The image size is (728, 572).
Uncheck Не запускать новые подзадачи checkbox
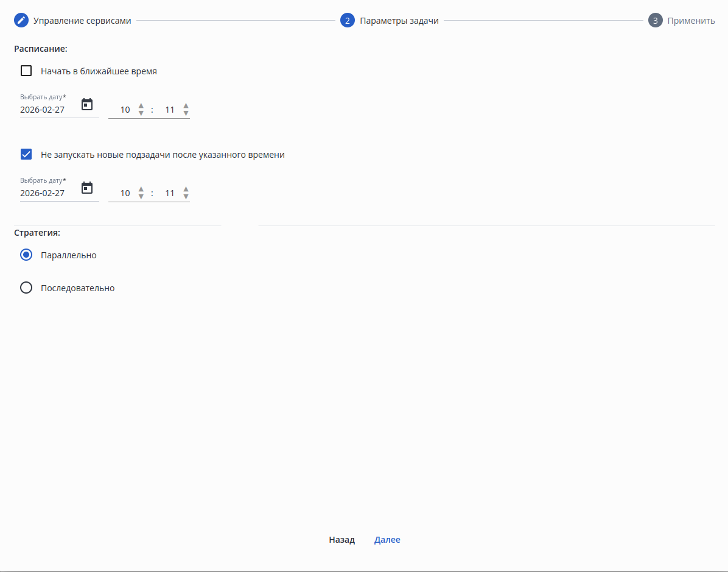click(x=26, y=154)
